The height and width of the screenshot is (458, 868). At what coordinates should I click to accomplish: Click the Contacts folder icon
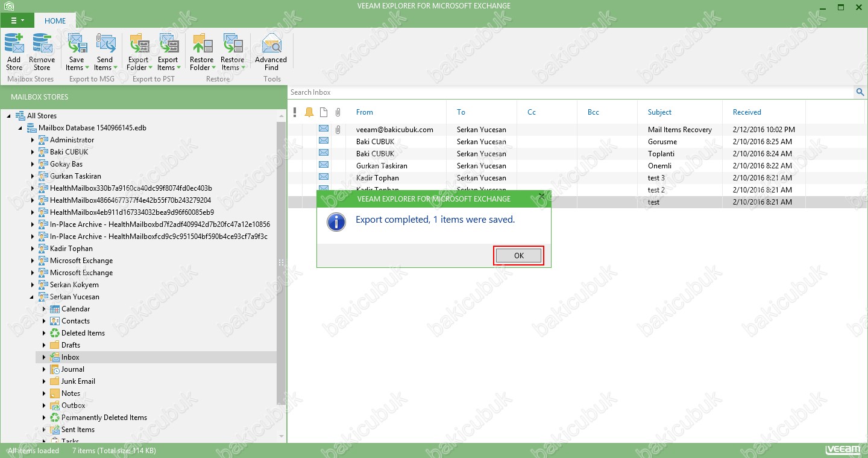tap(55, 321)
